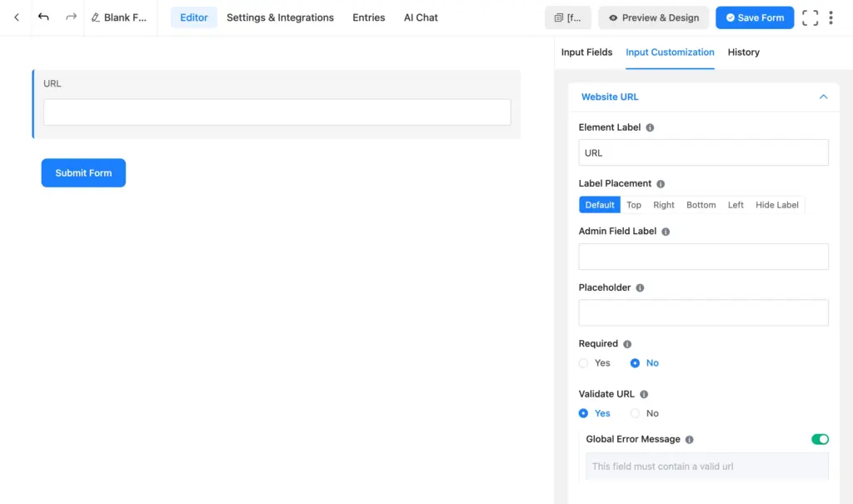This screenshot has height=504, width=853.
Task: Show Required info tooltip
Action: coord(627,344)
